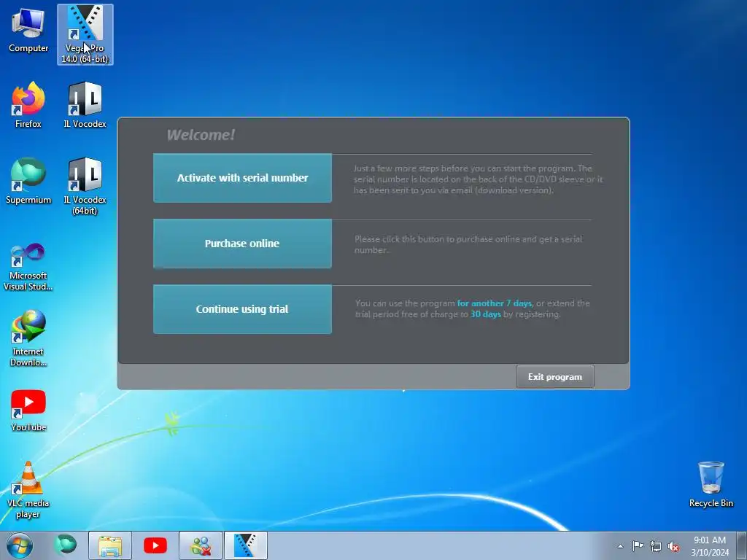Click the '30 days' highlighted text
Image resolution: width=747 pixels, height=560 pixels.
485,314
